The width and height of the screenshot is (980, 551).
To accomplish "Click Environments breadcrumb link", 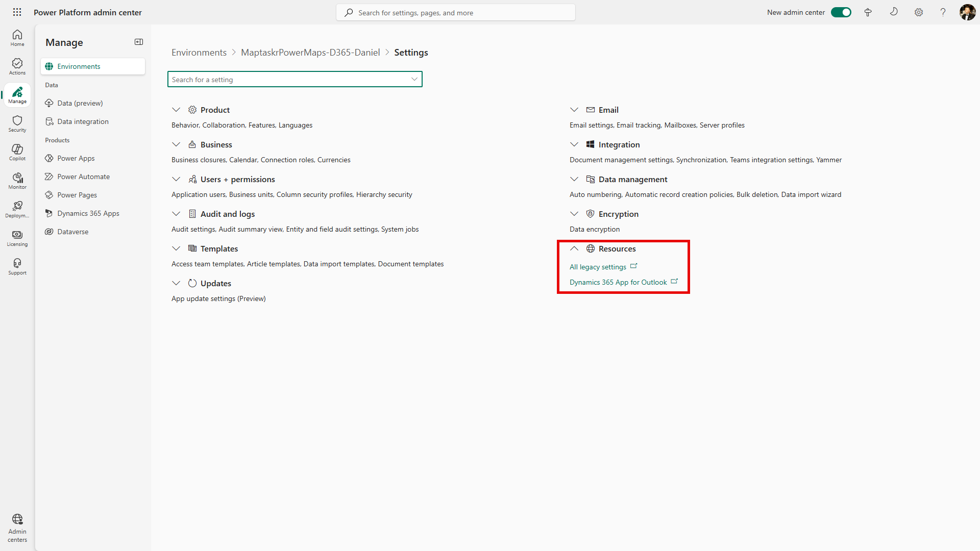I will coord(199,53).
